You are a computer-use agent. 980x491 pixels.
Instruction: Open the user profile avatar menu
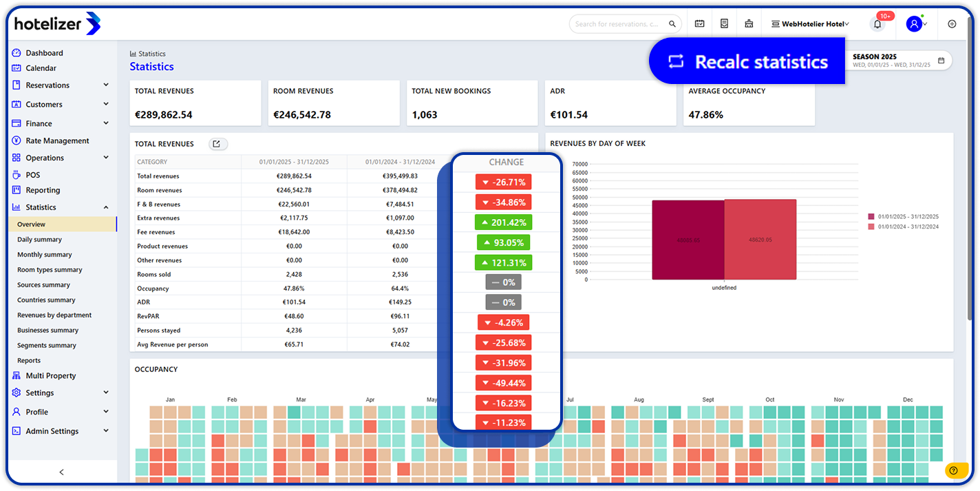point(915,24)
